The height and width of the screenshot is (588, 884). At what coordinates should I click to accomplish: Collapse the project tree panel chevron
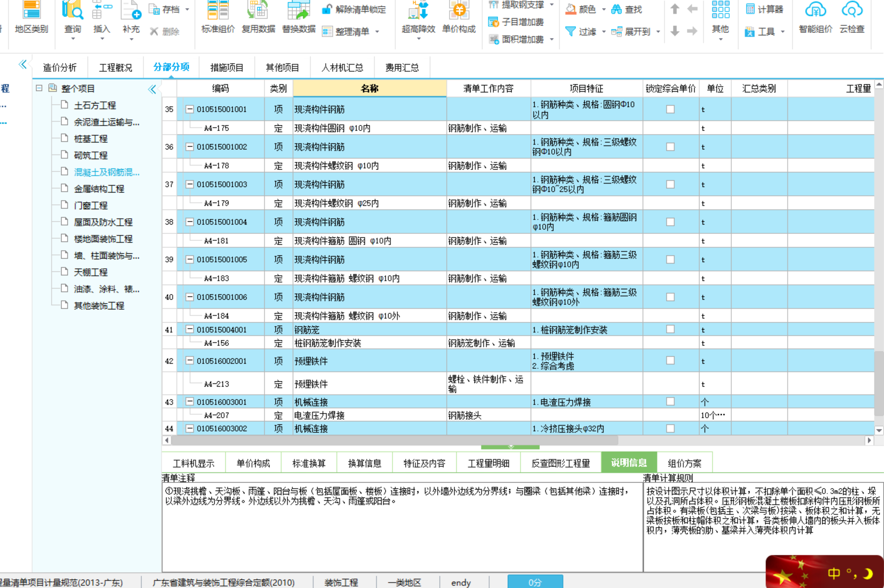pyautogui.click(x=152, y=89)
